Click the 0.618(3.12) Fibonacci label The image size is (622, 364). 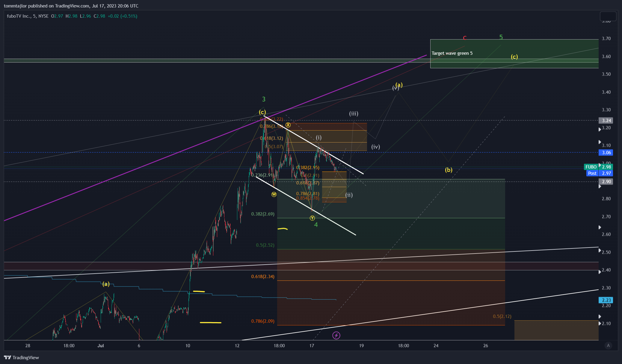(271, 138)
